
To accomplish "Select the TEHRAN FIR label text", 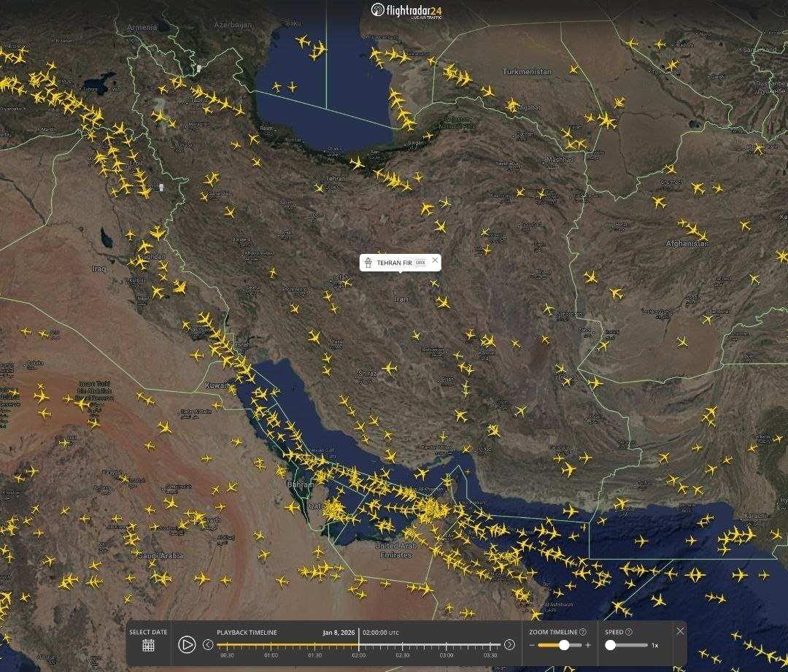I will [x=394, y=263].
